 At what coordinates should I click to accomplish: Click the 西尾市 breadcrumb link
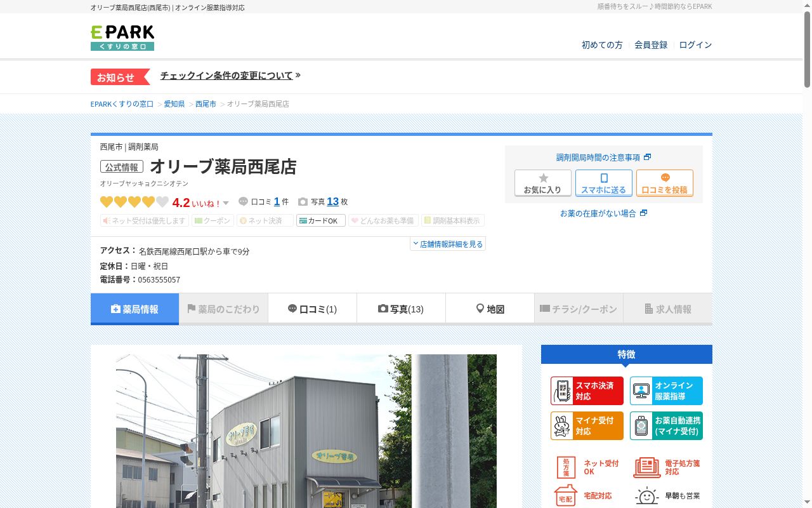coord(206,104)
